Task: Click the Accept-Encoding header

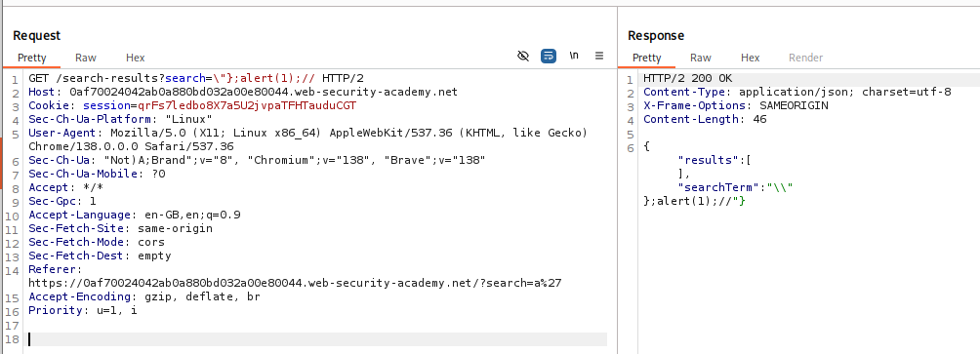Action: [144, 296]
